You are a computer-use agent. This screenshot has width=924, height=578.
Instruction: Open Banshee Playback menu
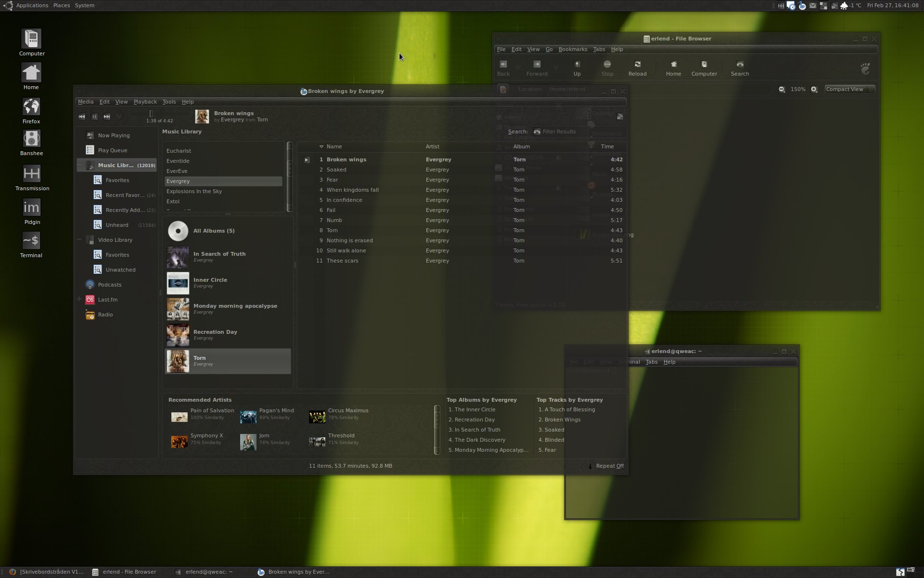(145, 102)
